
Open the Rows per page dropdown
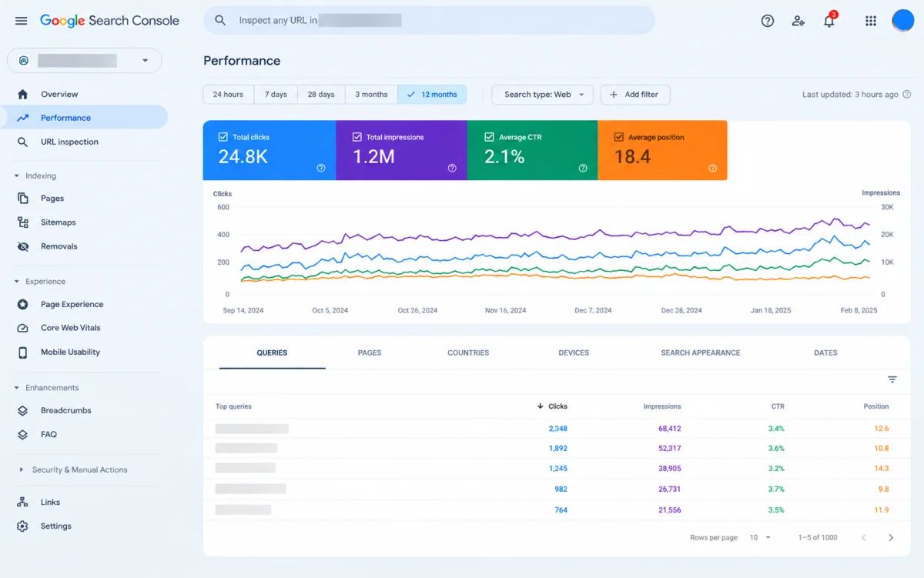(760, 537)
